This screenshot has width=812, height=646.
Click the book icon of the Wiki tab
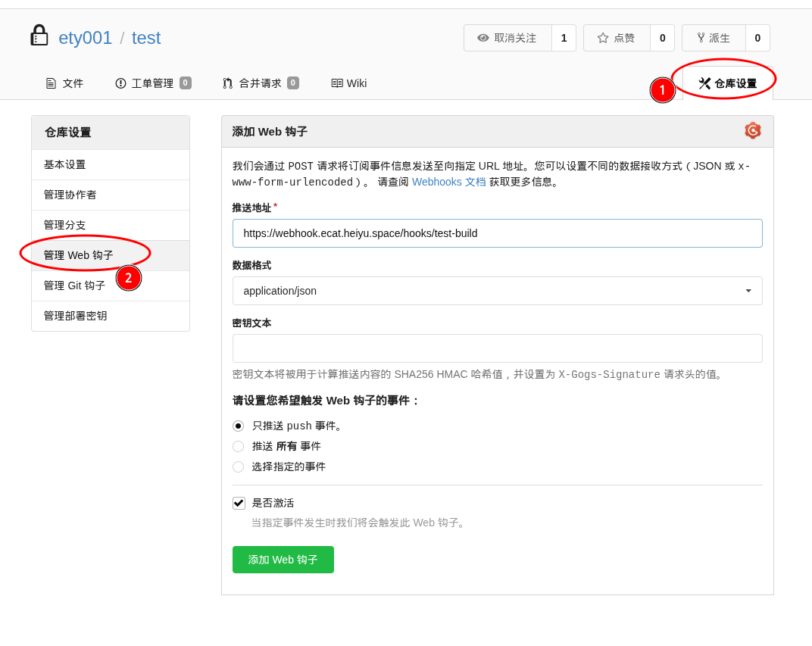click(337, 83)
